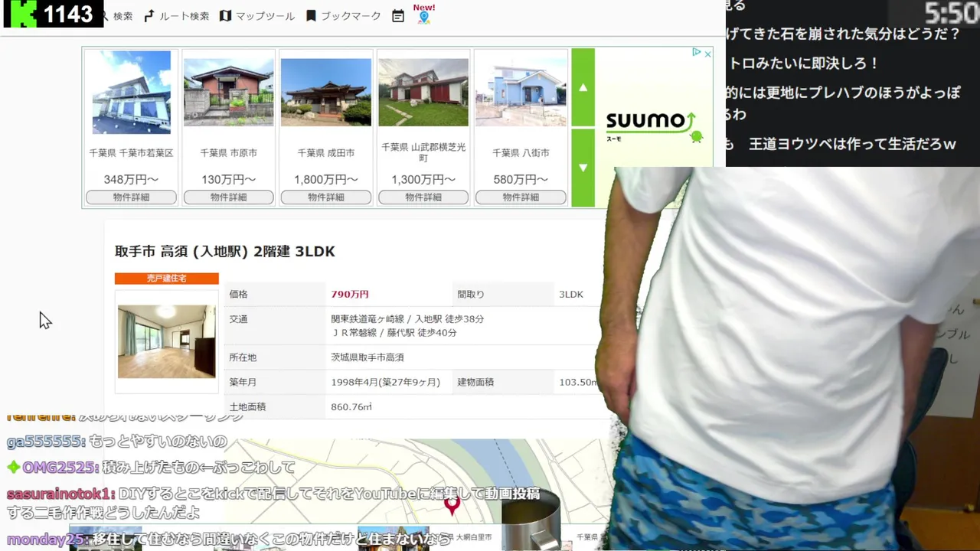
Task: Click the 790万円 price value
Action: (x=350, y=294)
